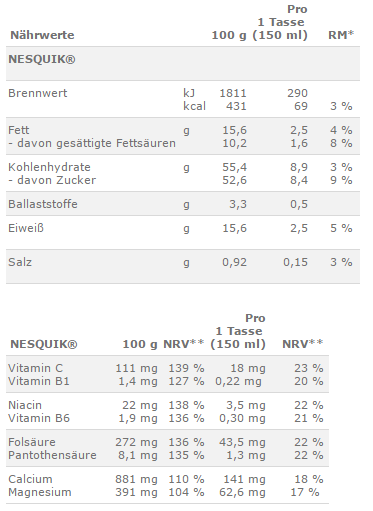Viewport: 373px width, 511px height.
Task: Select the Calcium row label
Action: pyautogui.click(x=30, y=479)
